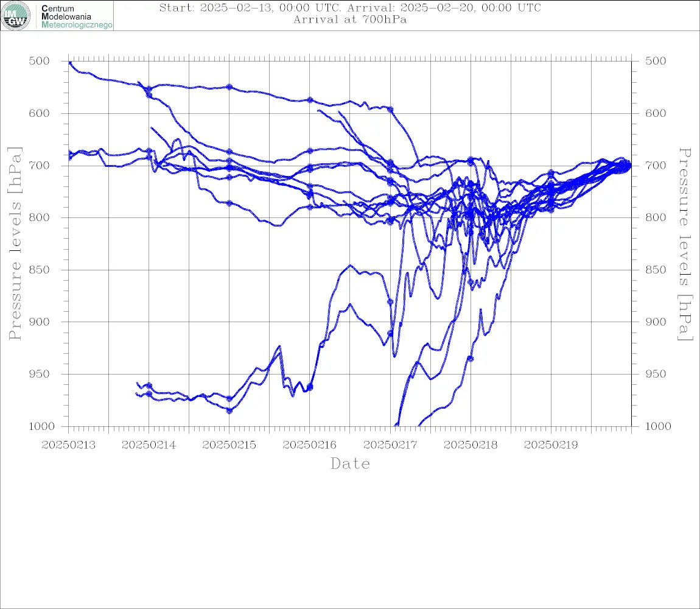Click the right axis 700 label
The width and height of the screenshot is (700, 609).
[x=656, y=165]
